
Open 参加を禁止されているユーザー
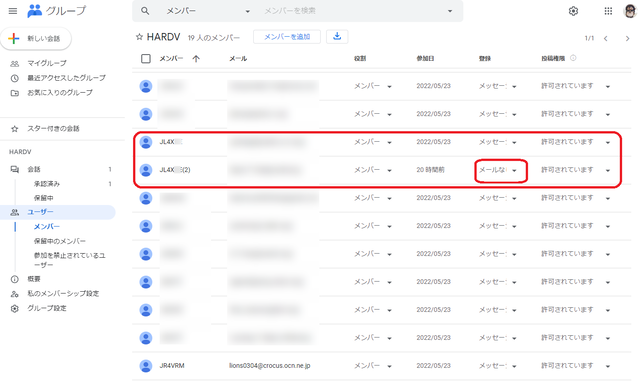(69, 260)
